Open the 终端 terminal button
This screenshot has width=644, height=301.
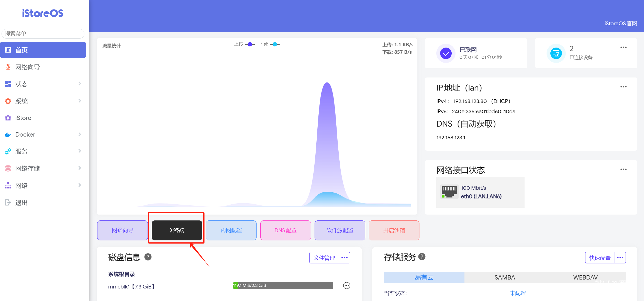177,230
